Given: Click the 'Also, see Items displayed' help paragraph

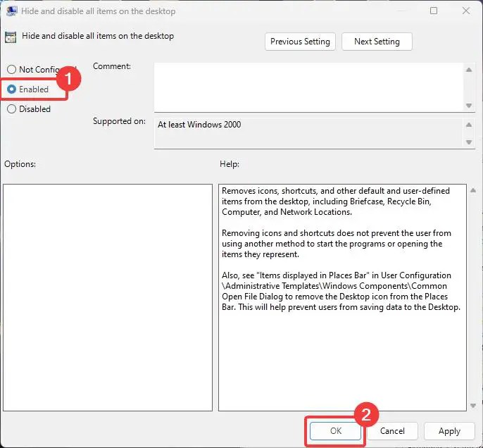Looking at the screenshot, I should 341,291.
